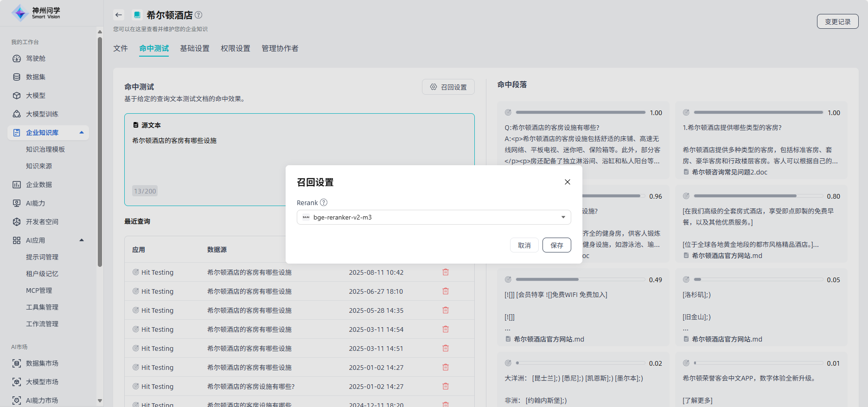Open the 基础设置 tab
Viewport: 868px width, 407px height.
[195, 48]
